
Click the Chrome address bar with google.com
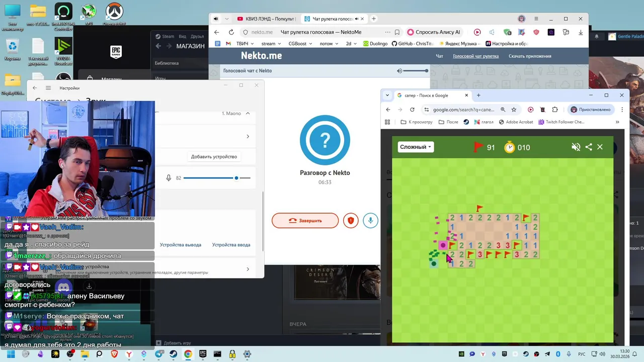click(463, 109)
